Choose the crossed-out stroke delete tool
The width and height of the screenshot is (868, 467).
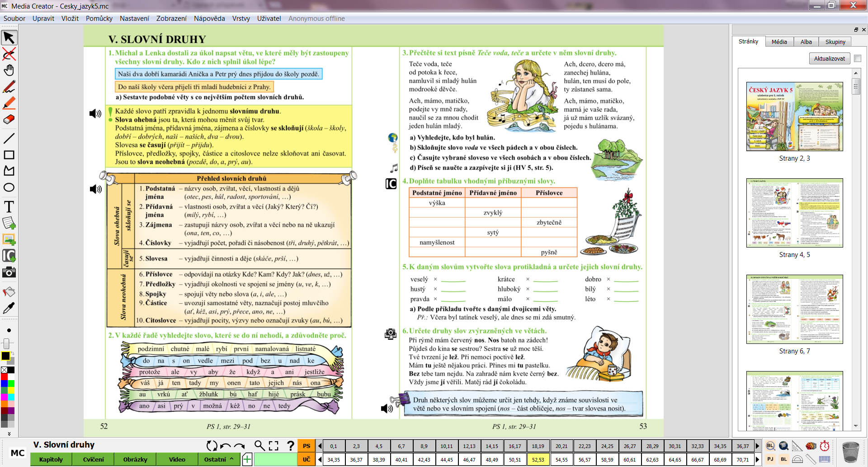point(9,54)
